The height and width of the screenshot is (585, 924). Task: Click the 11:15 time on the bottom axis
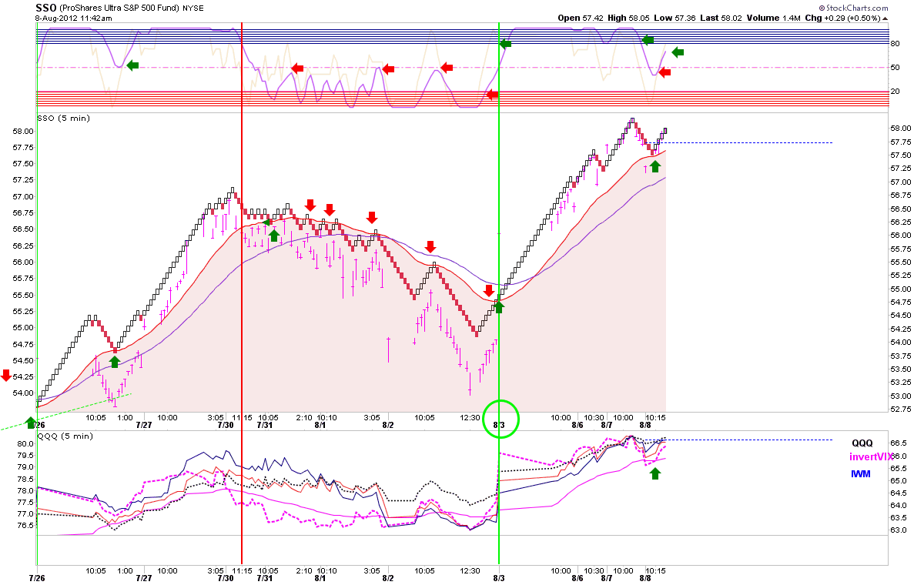[243, 570]
